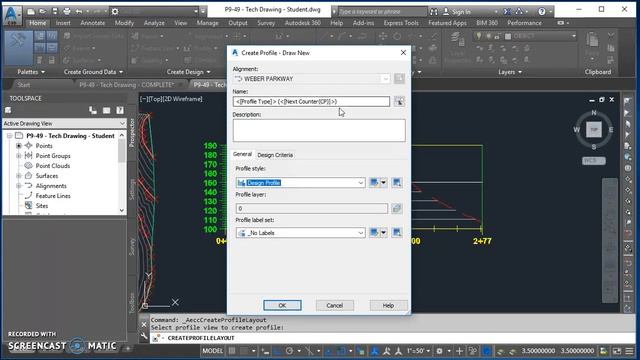Viewport: 640px width, 360px height.
Task: Open the Annotate ribbon tab
Action: (93, 23)
